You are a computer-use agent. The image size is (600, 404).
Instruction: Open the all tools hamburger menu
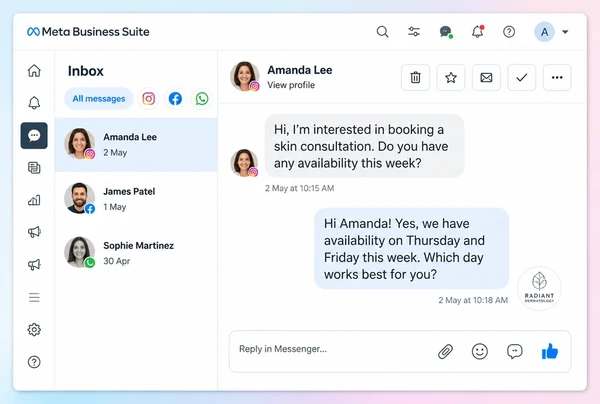coord(34,297)
